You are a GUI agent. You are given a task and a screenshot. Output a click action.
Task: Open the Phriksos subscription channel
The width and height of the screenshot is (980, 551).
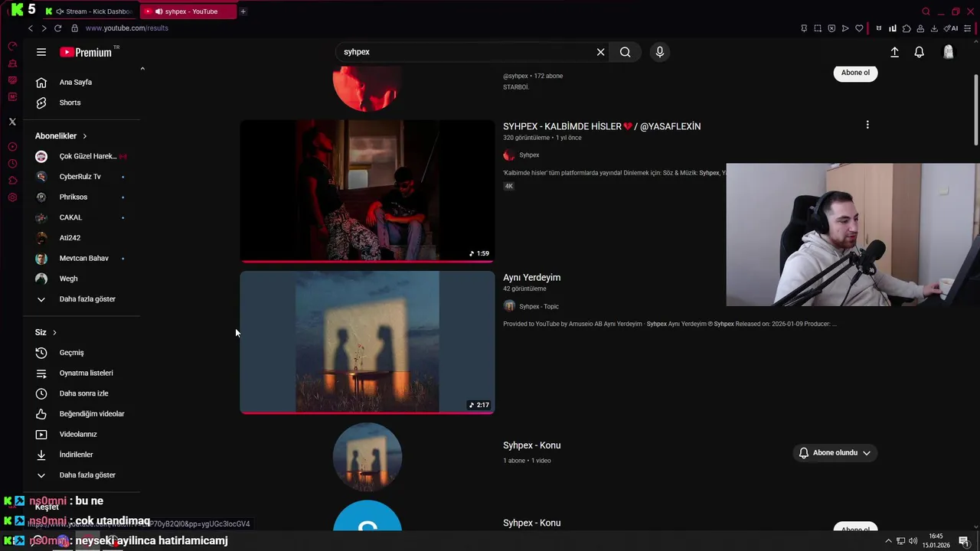tap(81, 197)
